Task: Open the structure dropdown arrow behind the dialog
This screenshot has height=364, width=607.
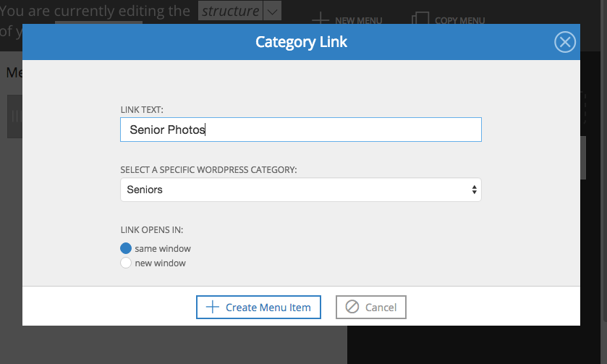Action: [x=272, y=12]
